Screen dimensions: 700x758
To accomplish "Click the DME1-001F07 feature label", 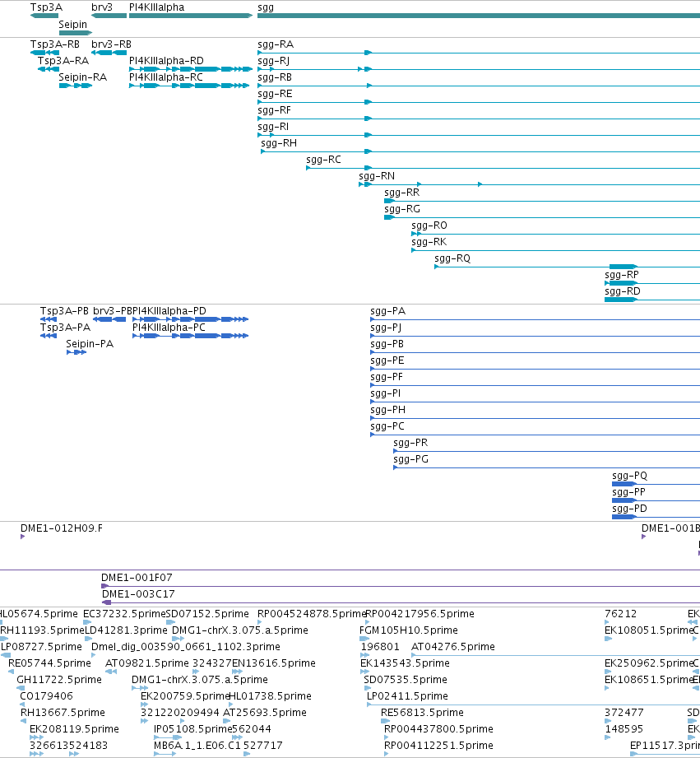I will coord(137,577).
